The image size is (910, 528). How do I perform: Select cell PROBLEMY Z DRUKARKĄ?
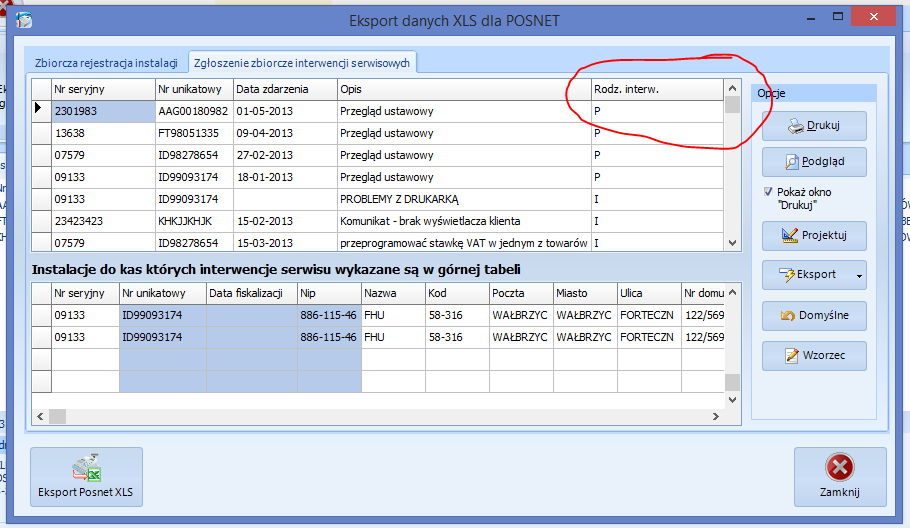pos(464,200)
